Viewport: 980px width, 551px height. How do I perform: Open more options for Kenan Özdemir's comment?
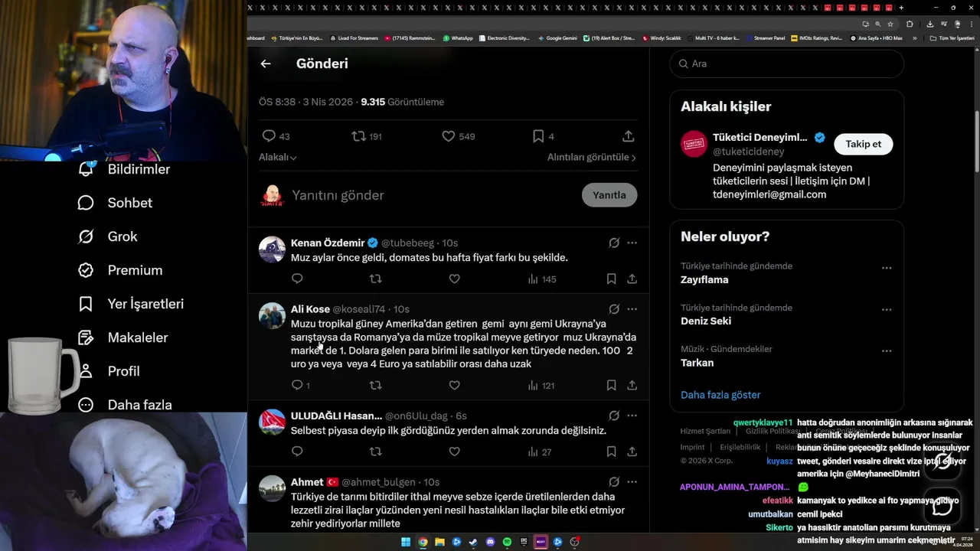(632, 243)
